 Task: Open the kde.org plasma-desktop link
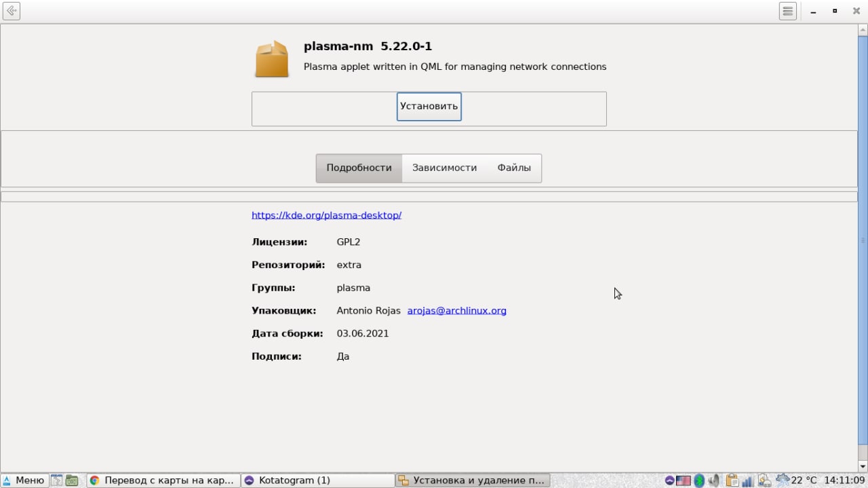[x=326, y=215]
